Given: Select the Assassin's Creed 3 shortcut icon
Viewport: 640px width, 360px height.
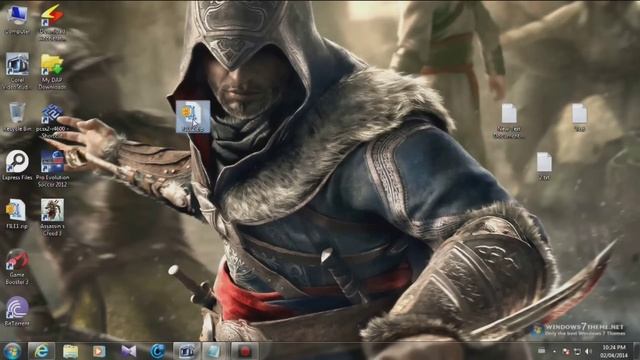Looking at the screenshot, I should 52,217.
